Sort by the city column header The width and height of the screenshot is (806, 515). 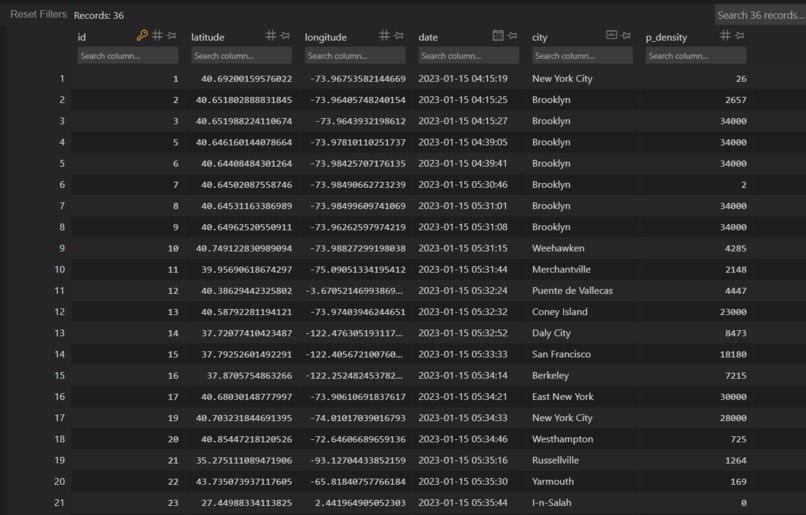click(x=540, y=37)
